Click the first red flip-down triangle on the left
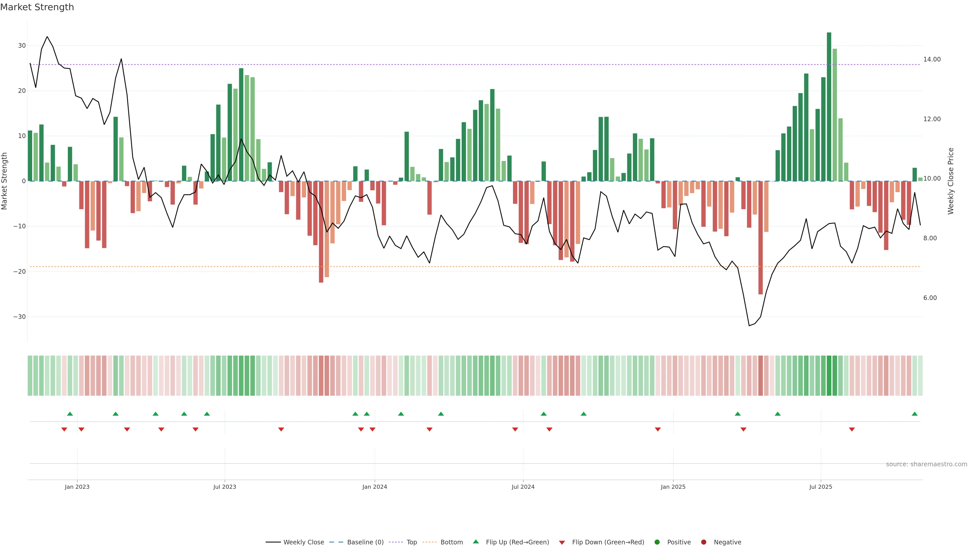Image resolution: width=980 pixels, height=551 pixels. click(x=64, y=429)
